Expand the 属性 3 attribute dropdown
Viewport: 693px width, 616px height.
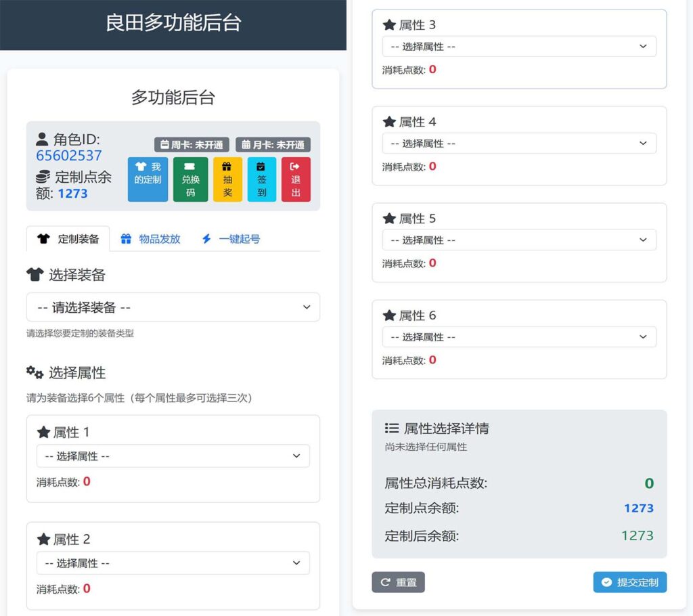coord(519,47)
